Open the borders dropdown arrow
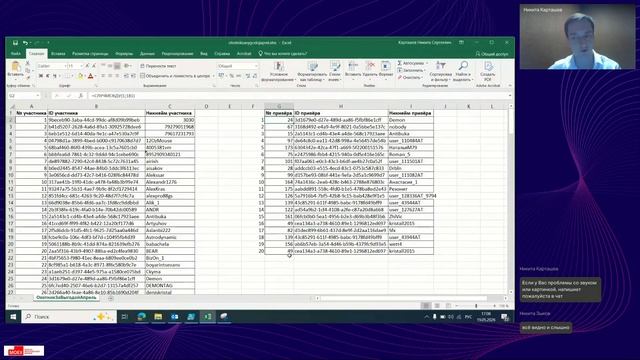 (73, 76)
